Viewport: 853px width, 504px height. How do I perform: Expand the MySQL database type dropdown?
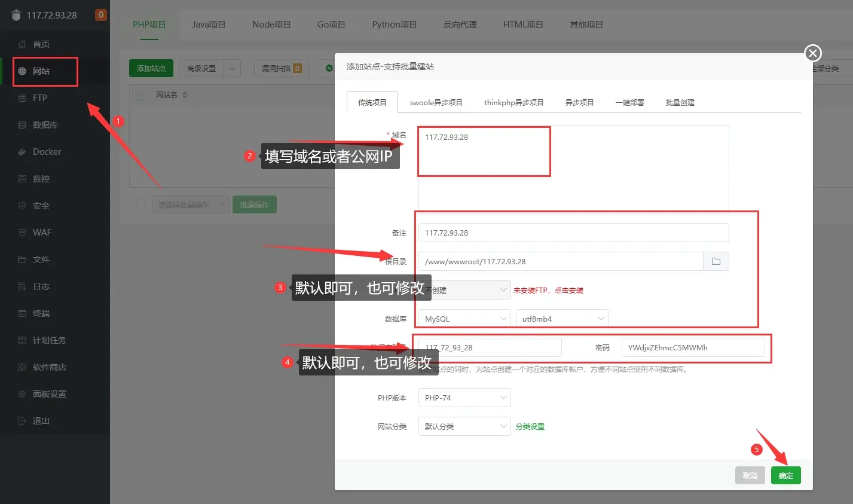[464, 319]
